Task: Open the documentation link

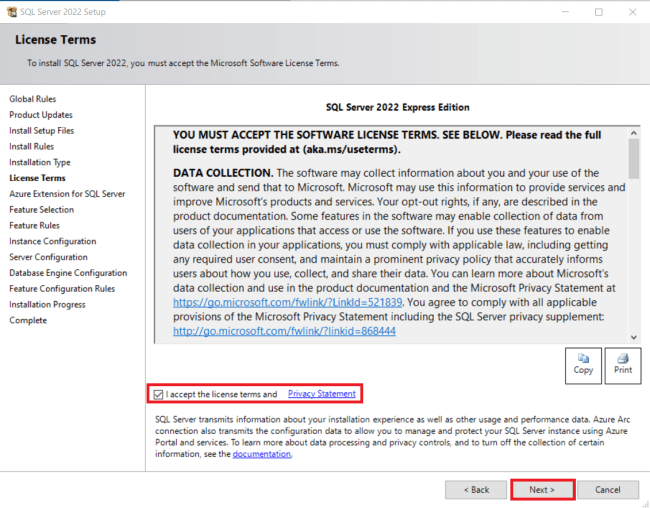Action: pos(262,454)
